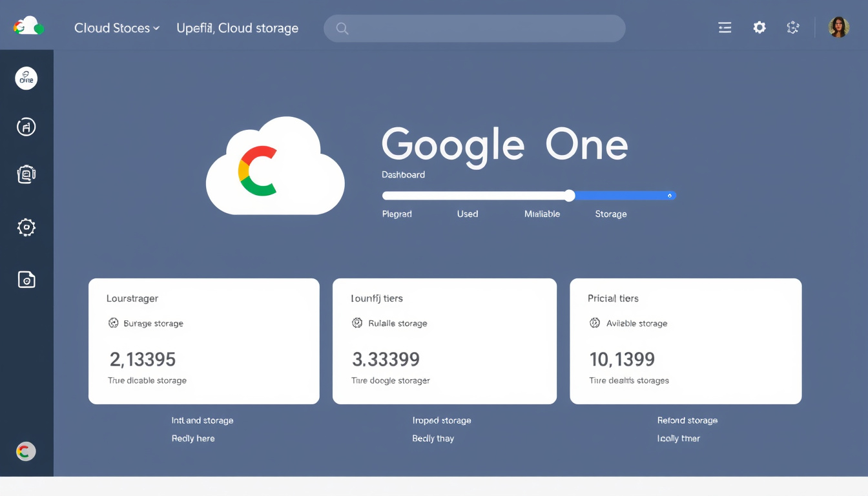Click the icon next to 'Rulalle storage'
The image size is (868, 496).
point(357,323)
